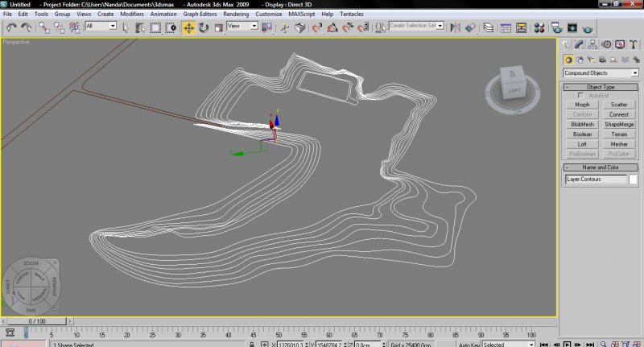The image size is (644, 347).
Task: Enable the AutoGrid checkbox
Action: [x=581, y=96]
